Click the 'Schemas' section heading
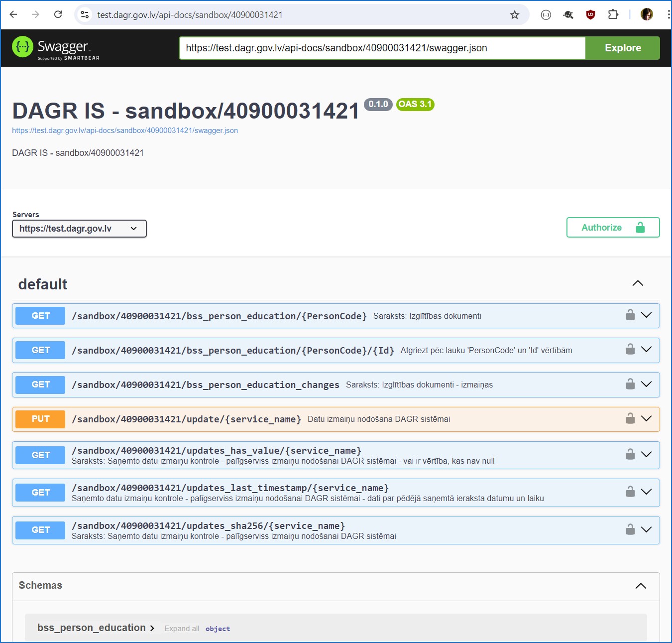This screenshot has width=672, height=643. pyautogui.click(x=40, y=585)
